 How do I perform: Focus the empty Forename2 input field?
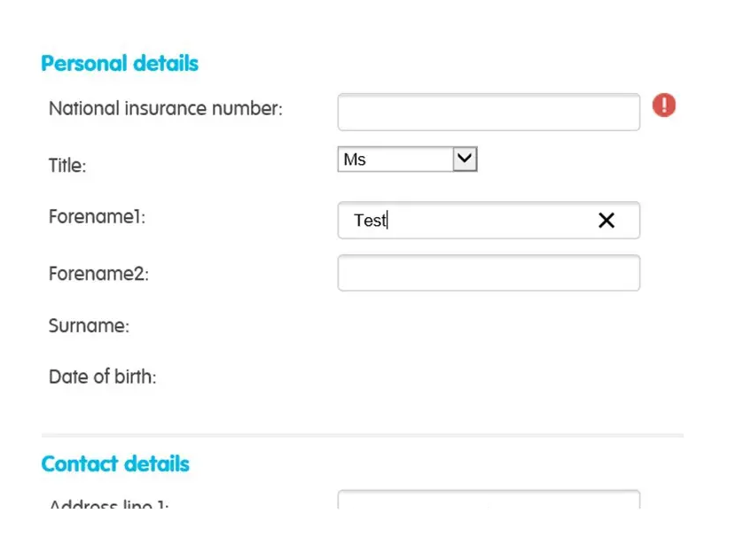(489, 273)
